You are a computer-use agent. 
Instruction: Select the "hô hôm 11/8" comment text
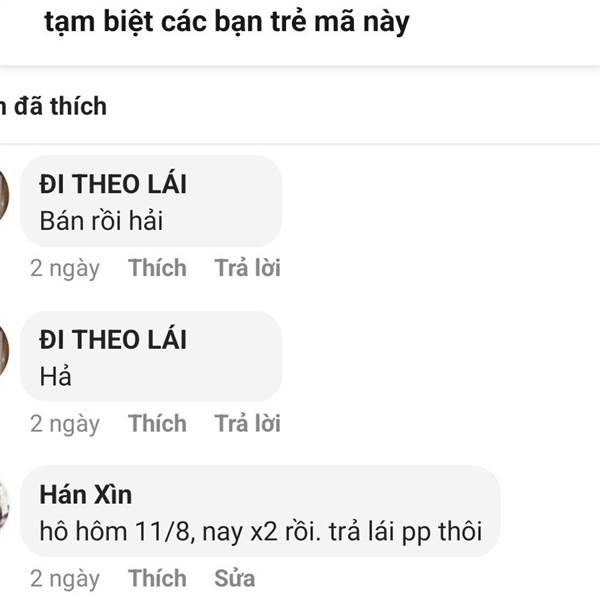[261, 532]
